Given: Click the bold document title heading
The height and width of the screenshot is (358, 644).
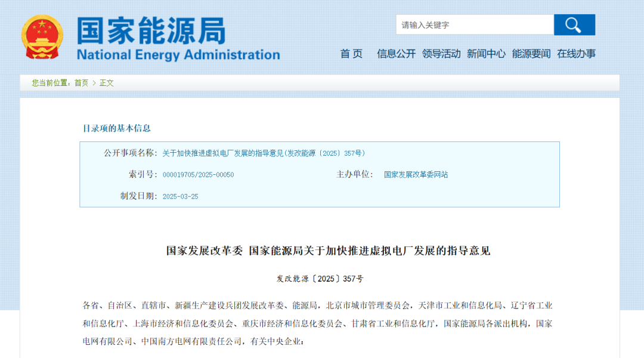Looking at the screenshot, I should point(328,251).
